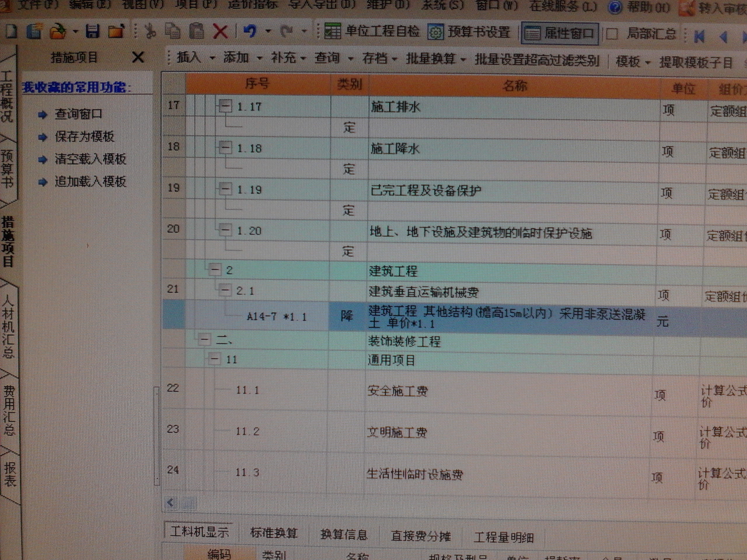Click 提取模板子目 button
The height and width of the screenshot is (560, 747).
coord(696,62)
